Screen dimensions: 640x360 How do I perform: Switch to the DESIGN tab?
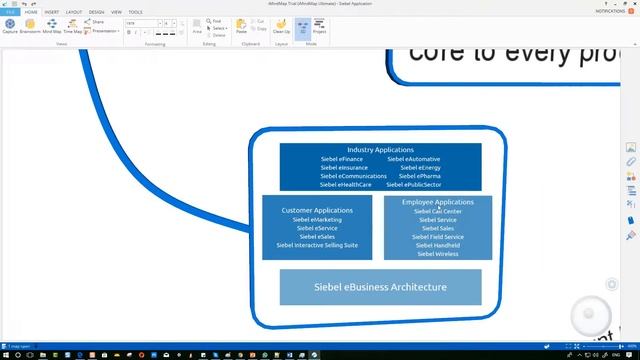[96, 12]
